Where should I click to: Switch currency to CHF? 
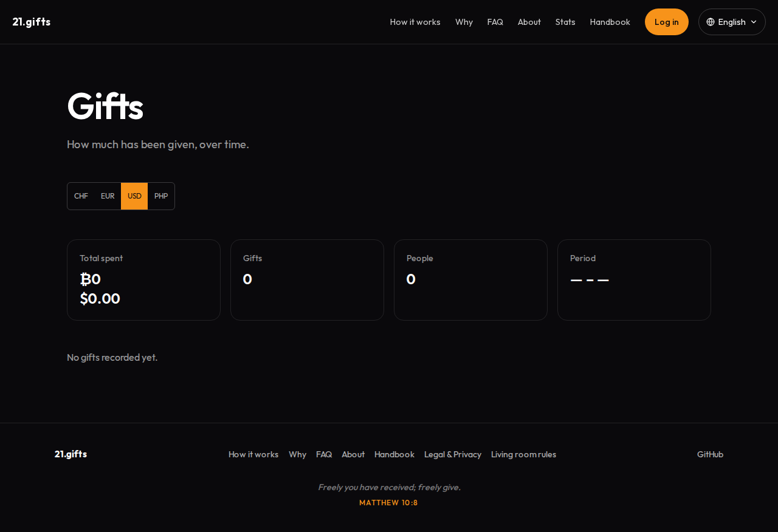(x=81, y=196)
